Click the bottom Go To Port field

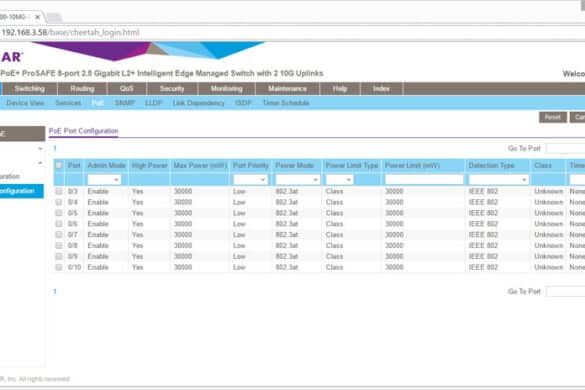click(565, 291)
